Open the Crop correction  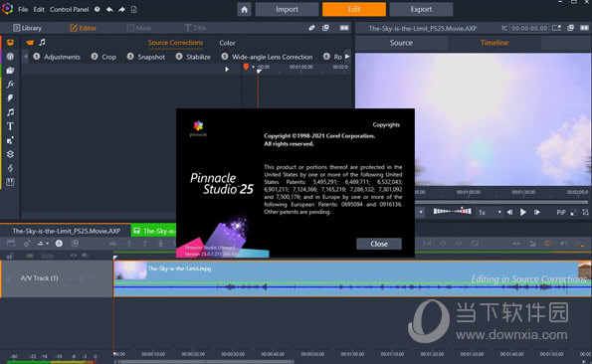click(x=103, y=57)
